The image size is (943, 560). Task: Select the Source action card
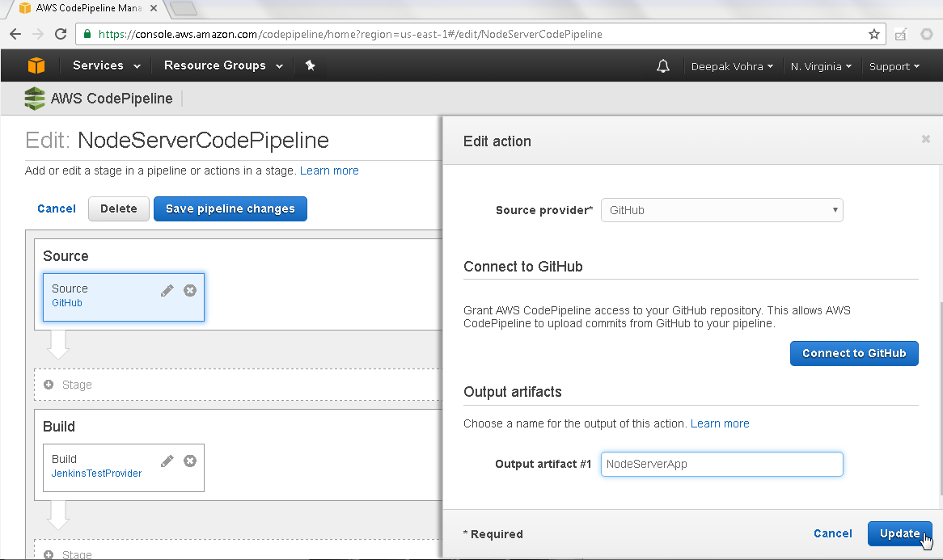(123, 297)
